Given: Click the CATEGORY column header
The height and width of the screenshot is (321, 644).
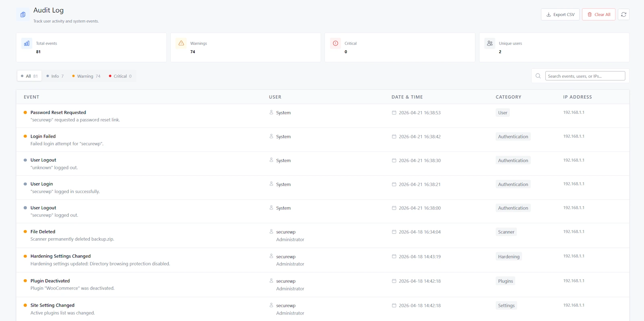Looking at the screenshot, I should (x=508, y=97).
